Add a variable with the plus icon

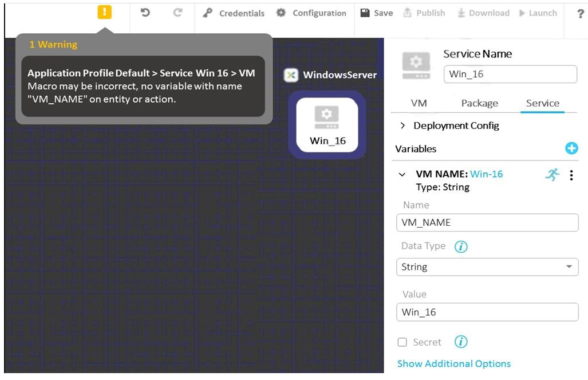(571, 148)
